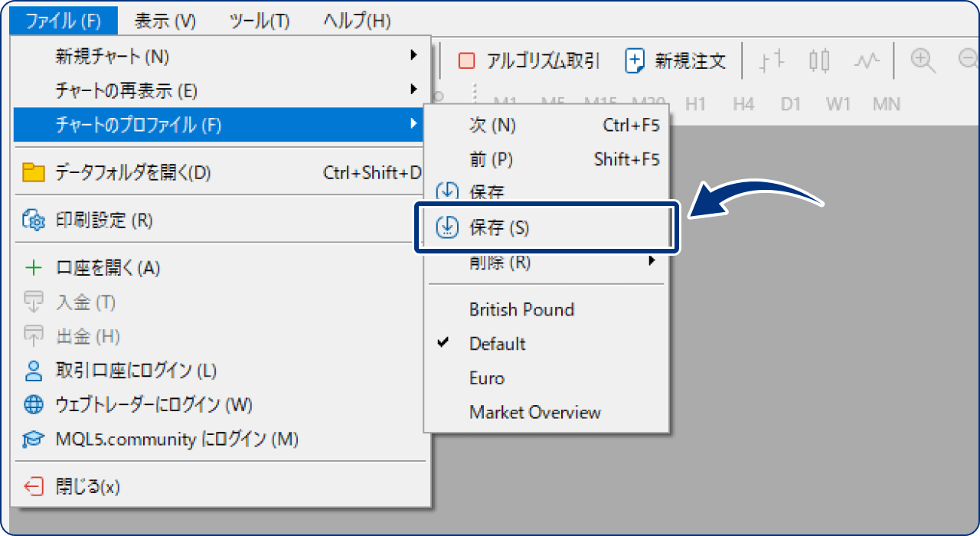Screen dimensions: 980x536
Task: Switch to line chart view
Action: 867,60
